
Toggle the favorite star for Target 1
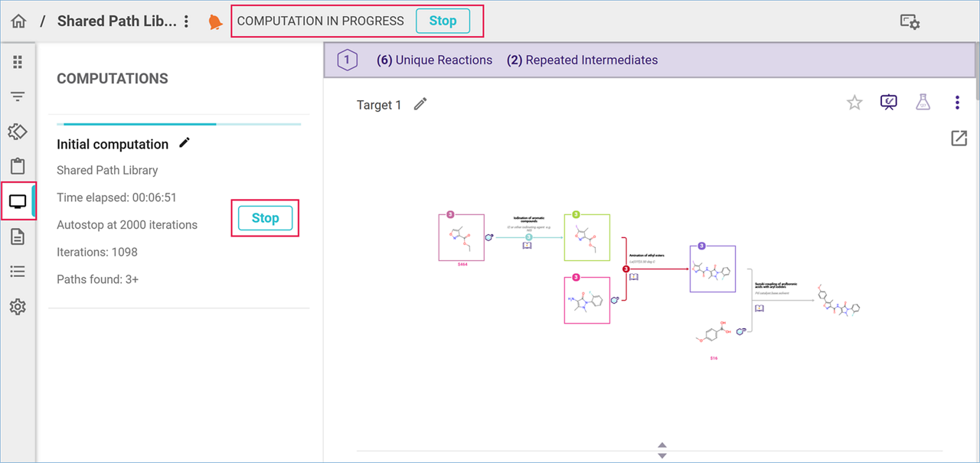(x=854, y=103)
